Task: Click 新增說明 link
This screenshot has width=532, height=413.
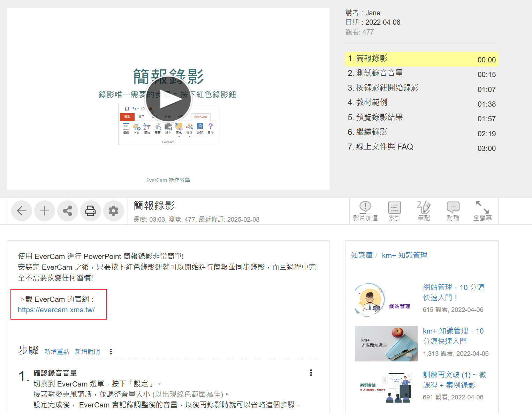Action: pyautogui.click(x=88, y=352)
